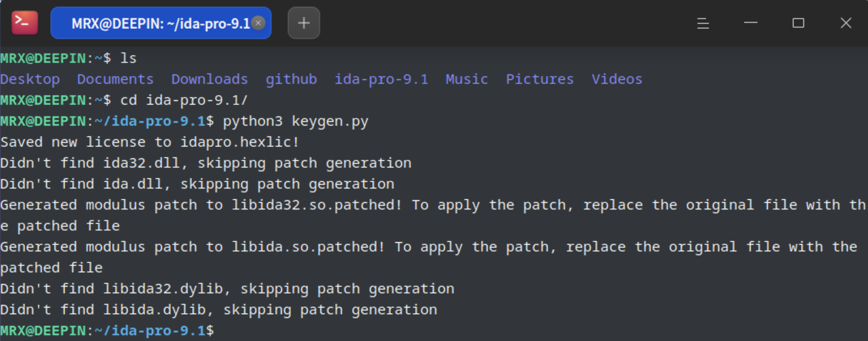
Task: Maximize the terminal window
Action: (798, 23)
